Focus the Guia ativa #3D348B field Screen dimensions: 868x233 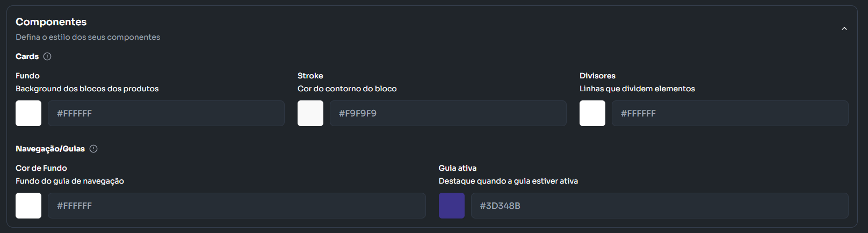pyautogui.click(x=660, y=206)
